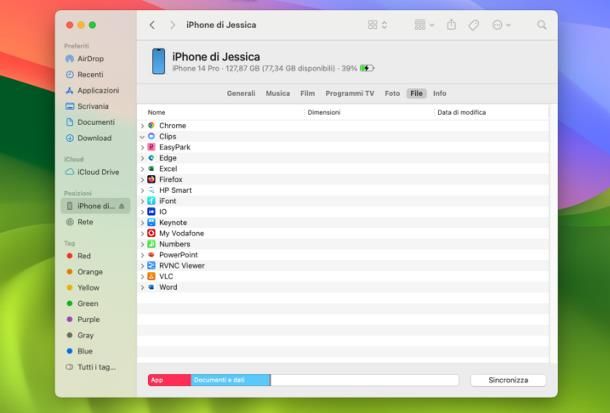Screen dimensions: 610x413
Task: Open iCloud Drive in the sidebar
Action: coord(92,172)
